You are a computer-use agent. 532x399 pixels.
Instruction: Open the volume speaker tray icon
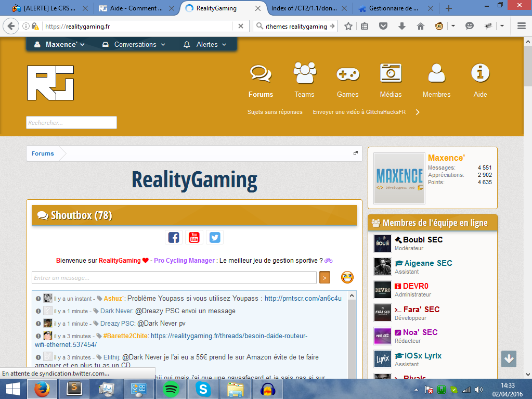479,390
